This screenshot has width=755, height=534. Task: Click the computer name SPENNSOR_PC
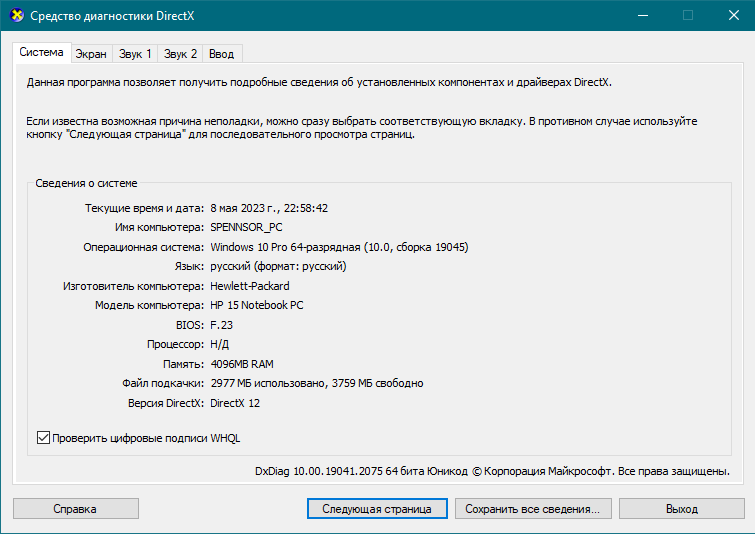point(246,227)
